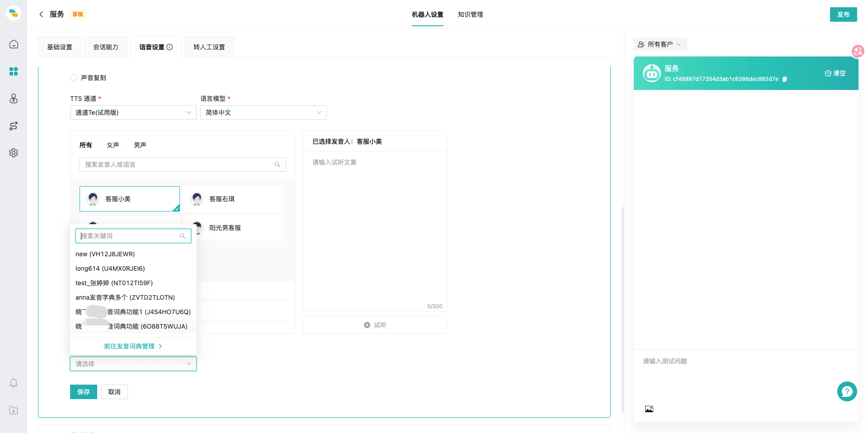Select new (VH12J8JEWR) option
This screenshot has height=433, width=868.
coord(133,254)
